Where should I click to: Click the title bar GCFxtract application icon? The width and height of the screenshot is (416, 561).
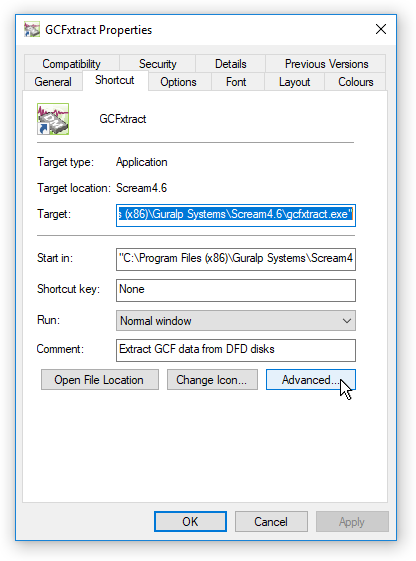point(31,29)
